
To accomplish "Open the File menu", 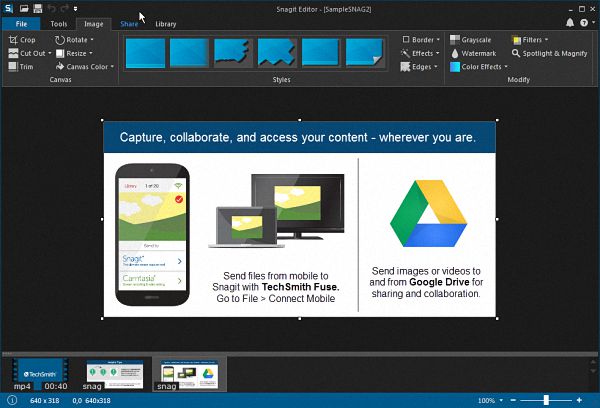I will tap(21, 23).
